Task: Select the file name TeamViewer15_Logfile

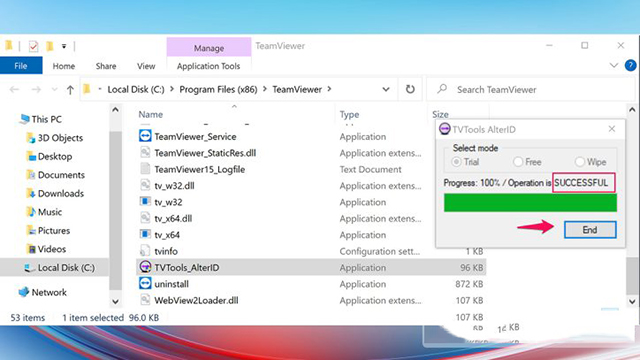Action: click(200, 169)
